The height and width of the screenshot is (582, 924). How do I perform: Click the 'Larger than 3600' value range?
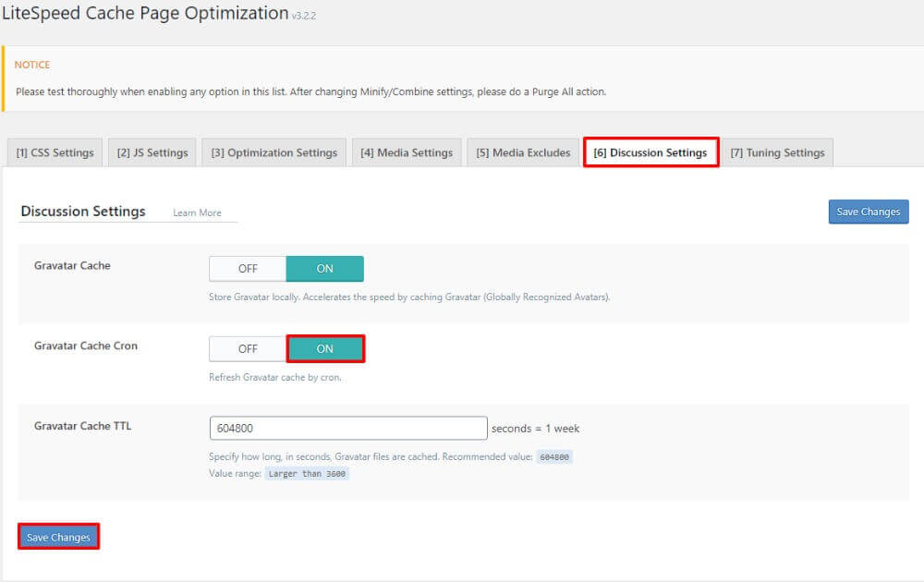307,474
